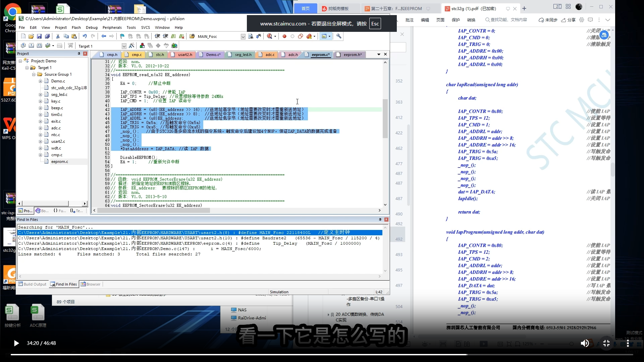Navigate backwards with blue arrow
Screen dimensions: 644x362
104,36
